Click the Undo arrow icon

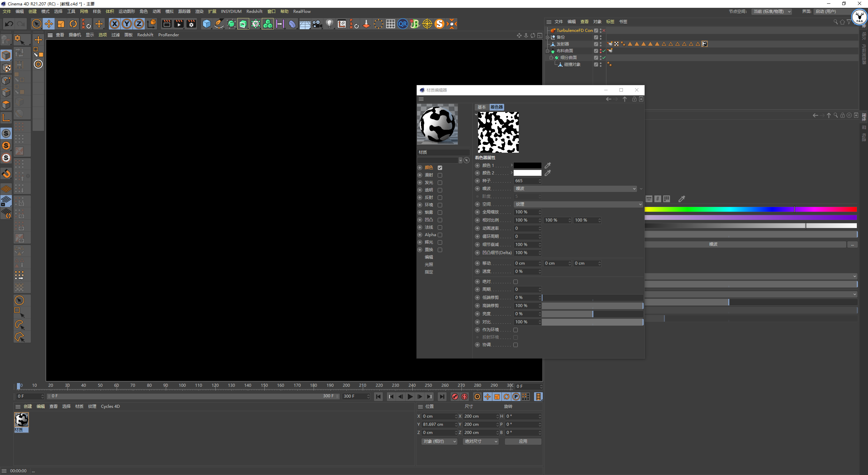coord(9,24)
